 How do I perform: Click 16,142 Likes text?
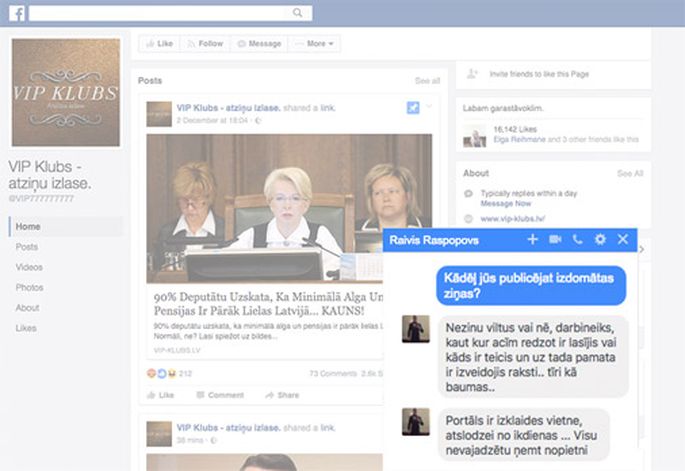tap(515, 129)
